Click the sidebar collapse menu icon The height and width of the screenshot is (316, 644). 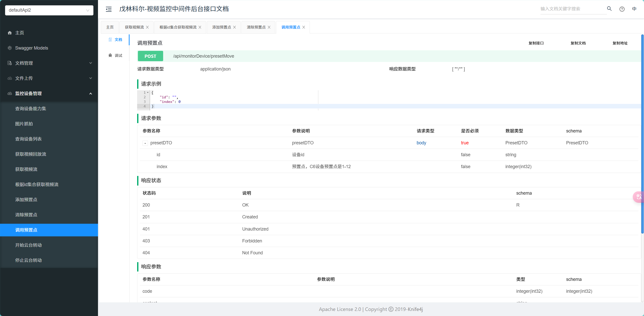pyautogui.click(x=109, y=9)
